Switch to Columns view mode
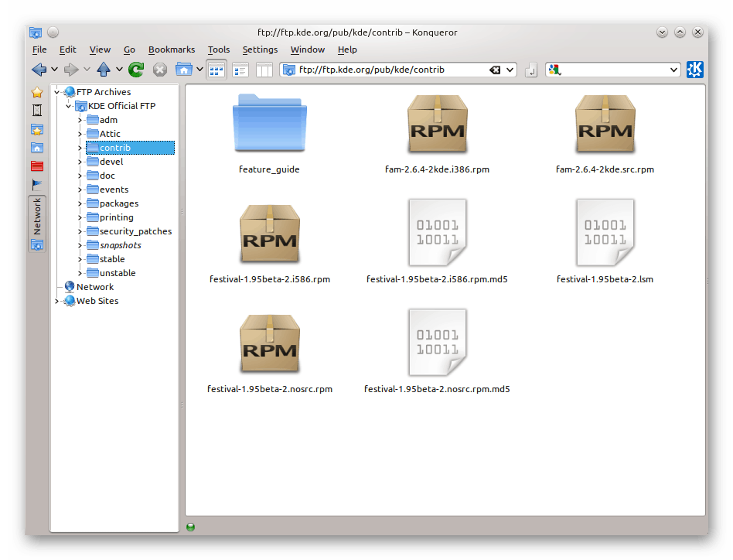This screenshot has width=733, height=560. coord(264,70)
